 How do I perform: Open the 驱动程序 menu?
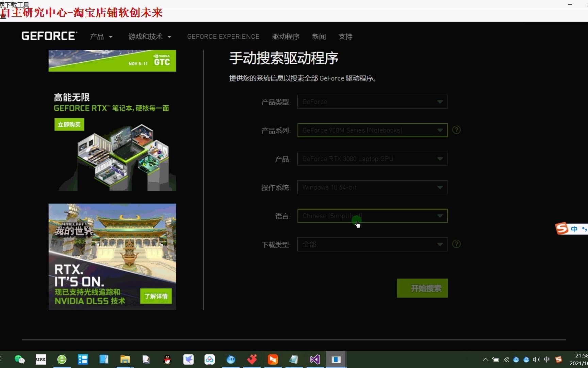click(x=285, y=36)
